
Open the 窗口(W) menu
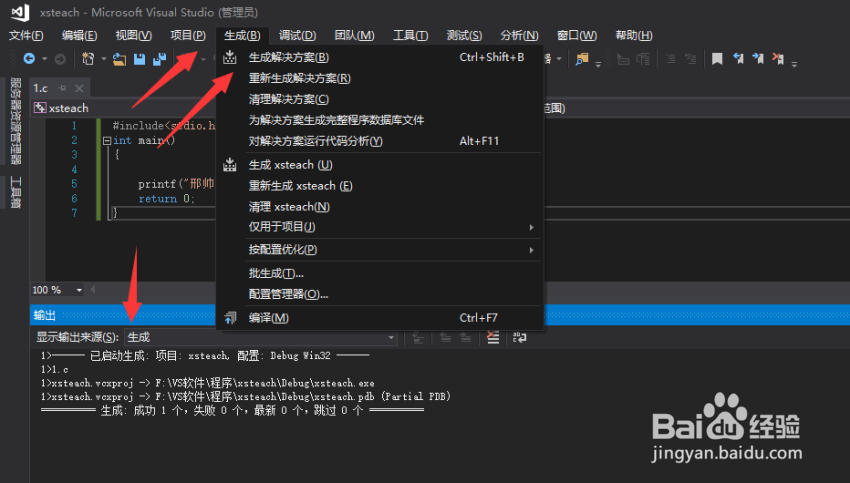577,35
